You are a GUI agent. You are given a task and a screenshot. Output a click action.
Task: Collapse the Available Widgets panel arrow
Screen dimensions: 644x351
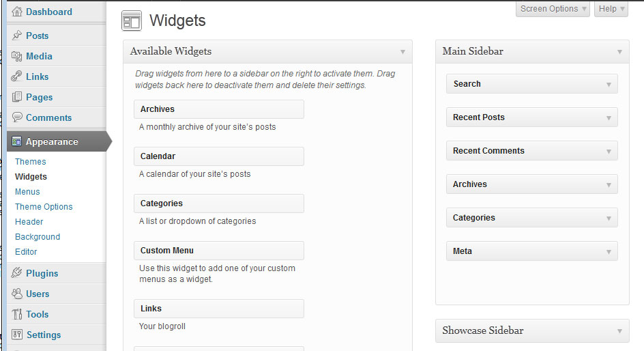pos(402,52)
